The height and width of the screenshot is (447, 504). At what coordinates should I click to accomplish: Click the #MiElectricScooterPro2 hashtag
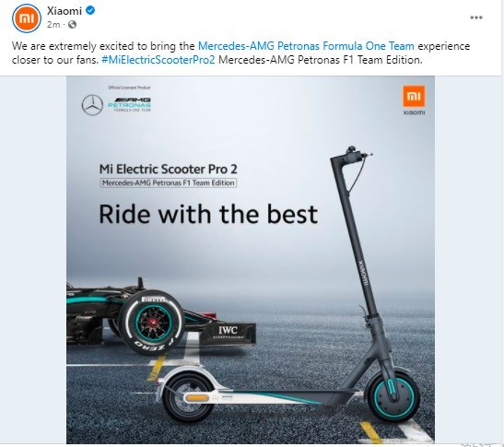(158, 60)
